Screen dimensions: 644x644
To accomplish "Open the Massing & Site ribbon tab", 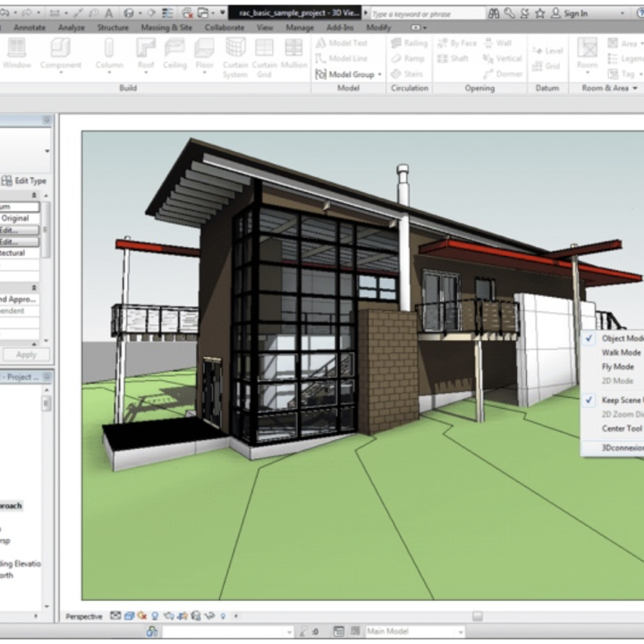I will [x=165, y=28].
